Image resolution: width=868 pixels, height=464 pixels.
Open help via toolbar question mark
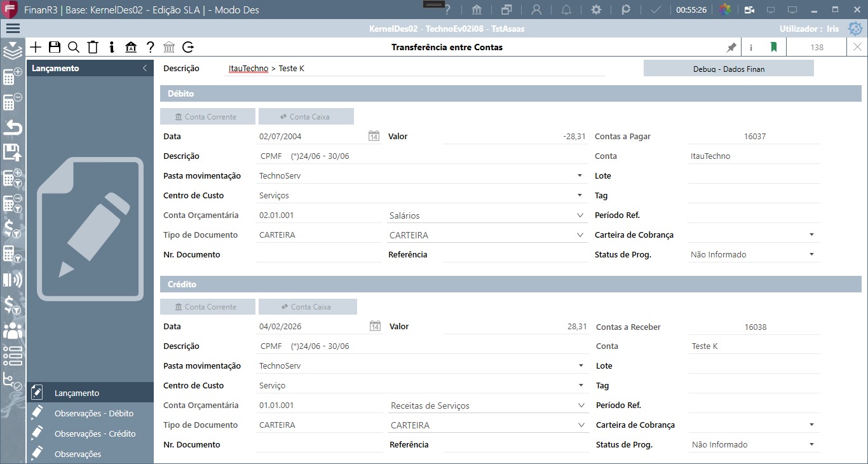pyautogui.click(x=150, y=47)
